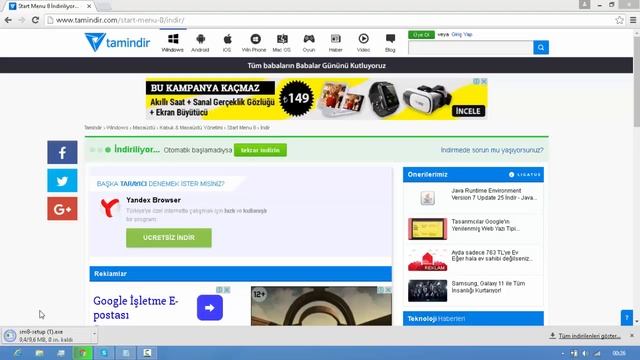Click browser back arrow
The image size is (640, 360).
point(8,20)
